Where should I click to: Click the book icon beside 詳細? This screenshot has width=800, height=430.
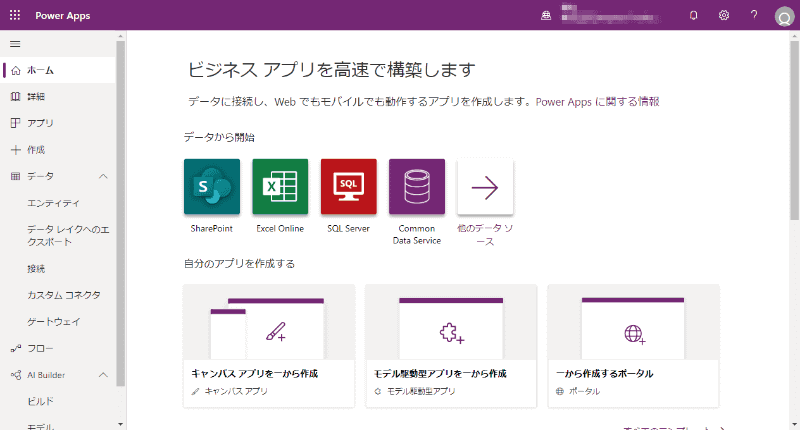(16, 96)
